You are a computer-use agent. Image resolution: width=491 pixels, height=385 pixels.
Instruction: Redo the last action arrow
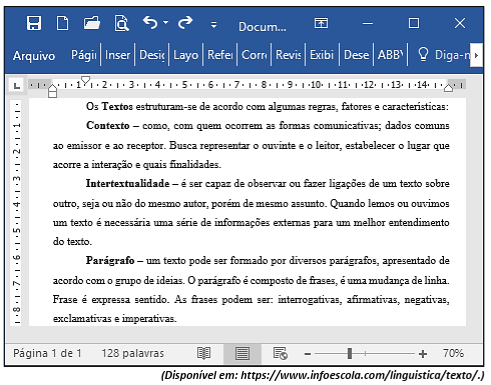click(x=185, y=23)
